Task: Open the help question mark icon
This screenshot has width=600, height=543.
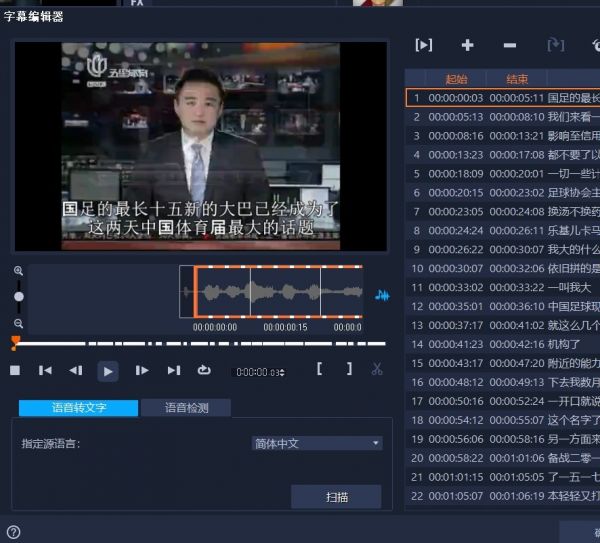Action: (x=14, y=532)
